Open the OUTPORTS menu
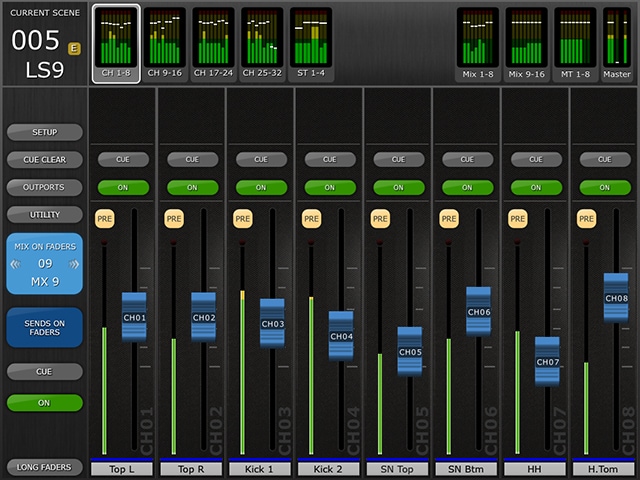Image resolution: width=640 pixels, height=480 pixels. (44, 187)
